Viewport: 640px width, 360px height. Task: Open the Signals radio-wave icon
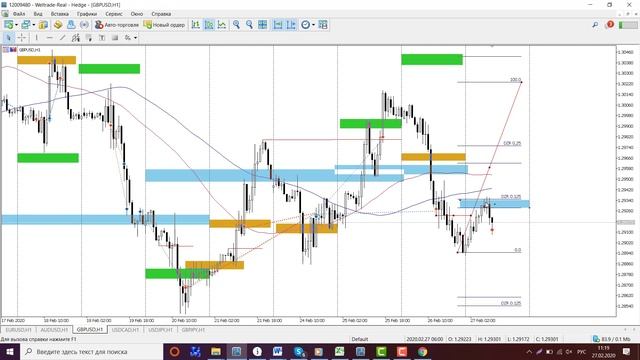click(x=84, y=25)
